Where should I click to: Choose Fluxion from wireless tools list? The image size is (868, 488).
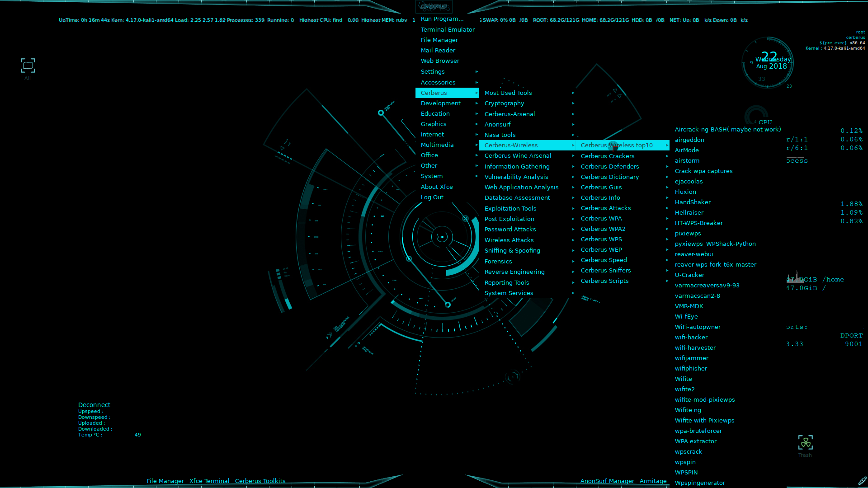[x=685, y=192]
